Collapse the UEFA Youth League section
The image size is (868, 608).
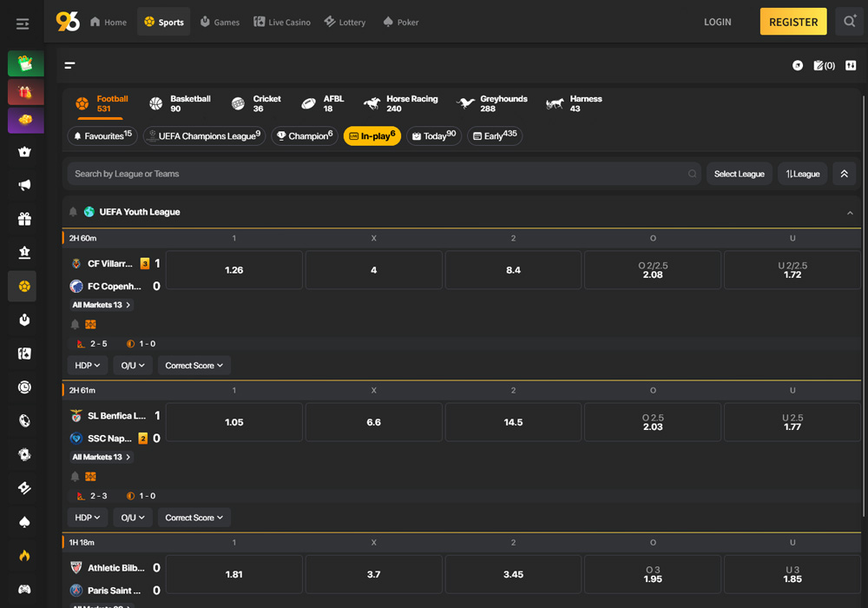pyautogui.click(x=850, y=213)
